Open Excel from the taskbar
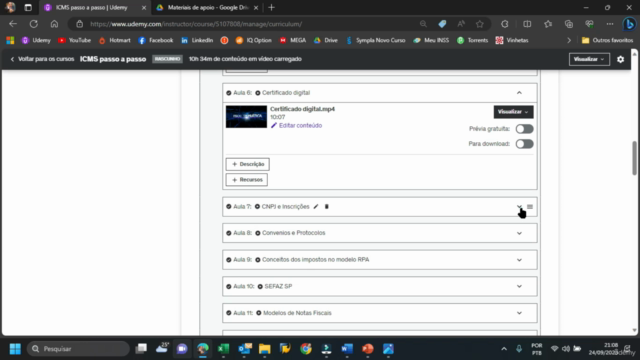This screenshot has width=640, height=360. pos(223,349)
